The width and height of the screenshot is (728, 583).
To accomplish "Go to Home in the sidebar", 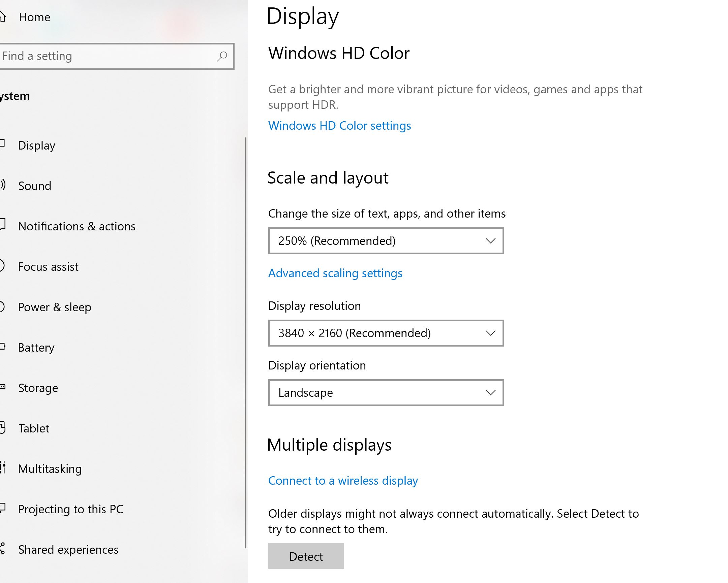I will point(34,17).
